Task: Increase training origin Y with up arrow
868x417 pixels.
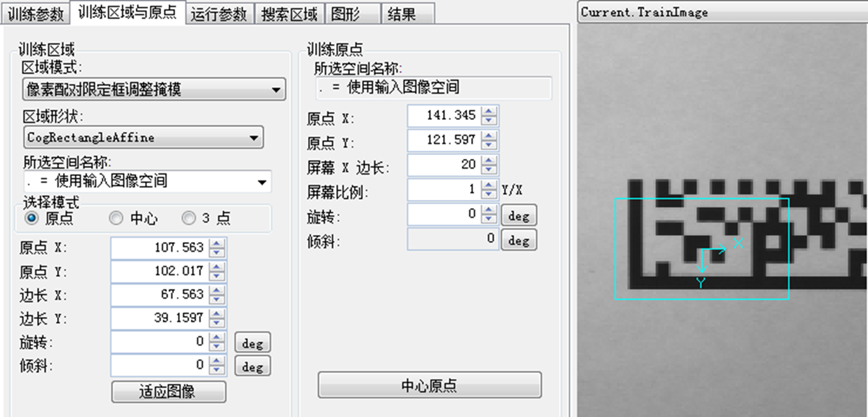Action: pos(489,136)
